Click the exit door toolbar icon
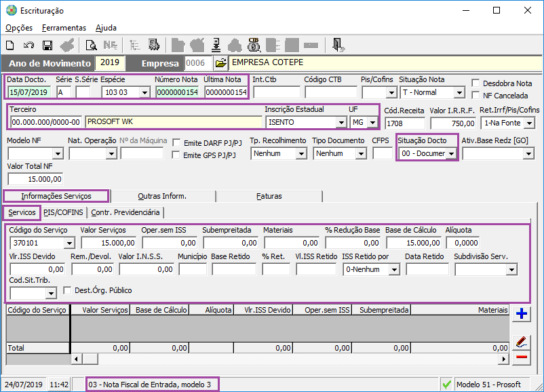 338,45
